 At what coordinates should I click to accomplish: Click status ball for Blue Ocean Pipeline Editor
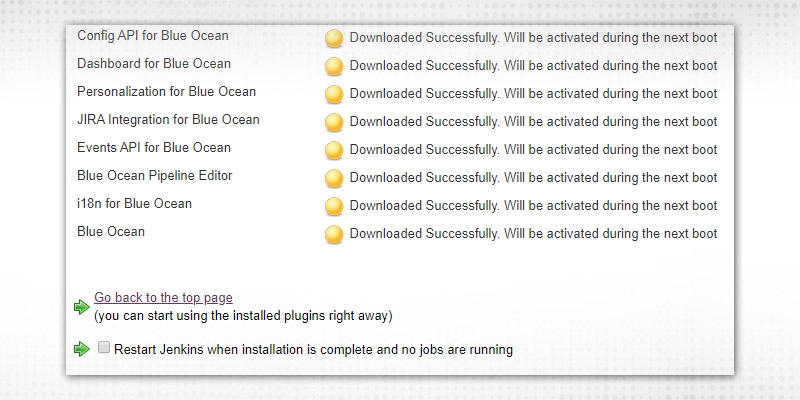coord(334,179)
